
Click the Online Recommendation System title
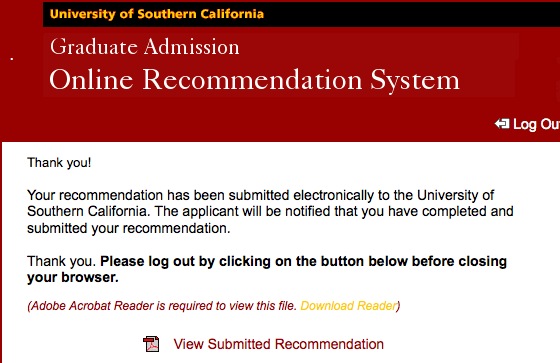point(254,79)
